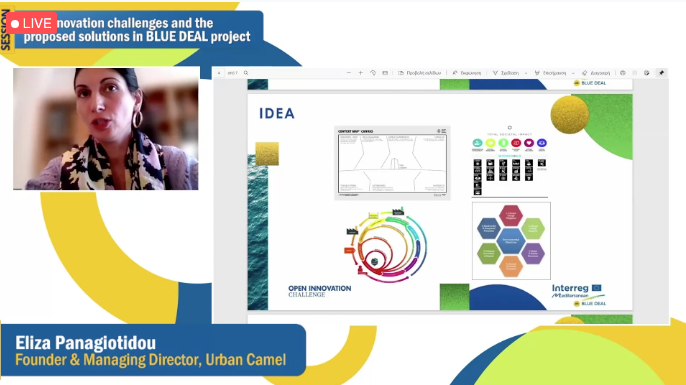Image resolution: width=686 pixels, height=385 pixels.
Task: Click the speaker's webcam video
Action: point(106,129)
